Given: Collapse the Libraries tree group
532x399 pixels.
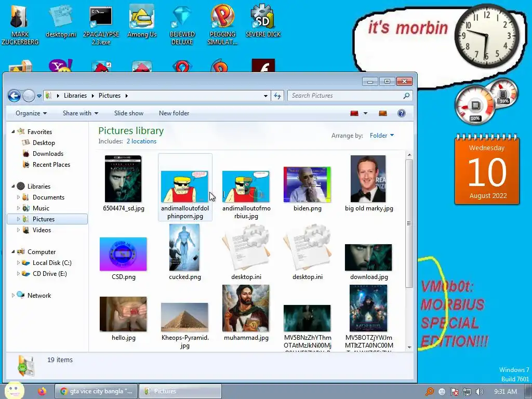Looking at the screenshot, I should pos(13,187).
